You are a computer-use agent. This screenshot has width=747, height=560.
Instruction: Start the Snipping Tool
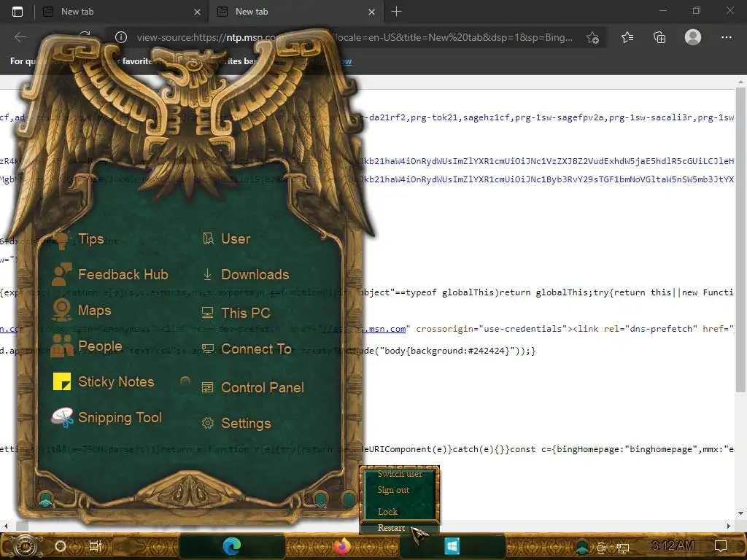[x=107, y=418]
